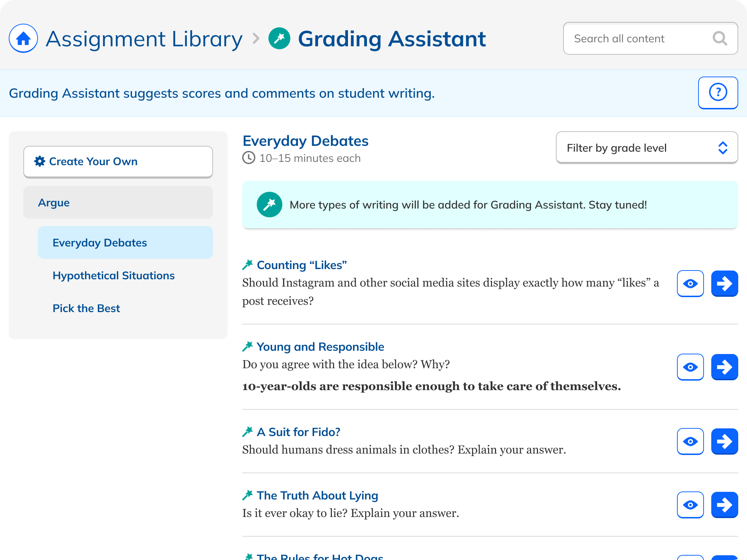This screenshot has height=560, width=747.
Task: Click the Grading Assistant wand header icon
Action: click(279, 38)
